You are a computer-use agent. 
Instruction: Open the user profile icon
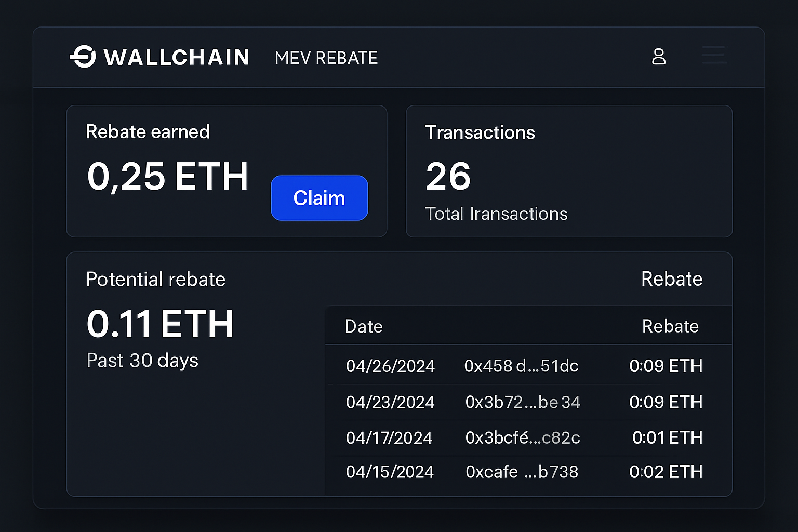click(659, 57)
